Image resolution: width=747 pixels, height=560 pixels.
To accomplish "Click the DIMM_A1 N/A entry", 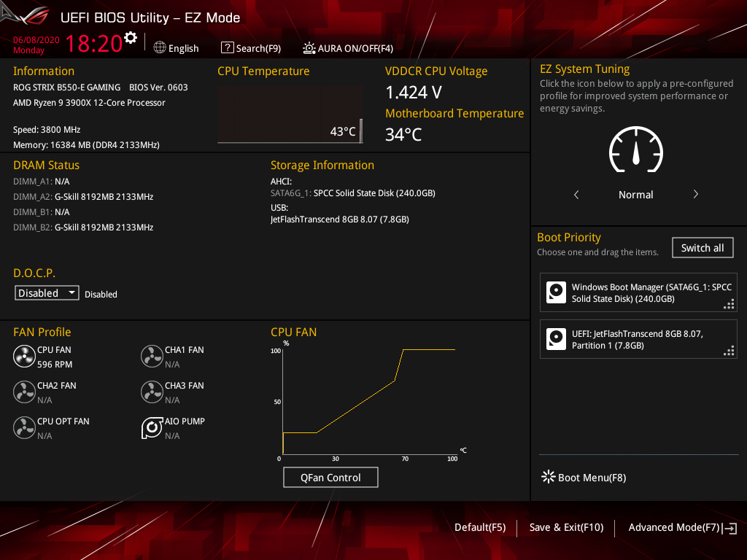I will 42,182.
